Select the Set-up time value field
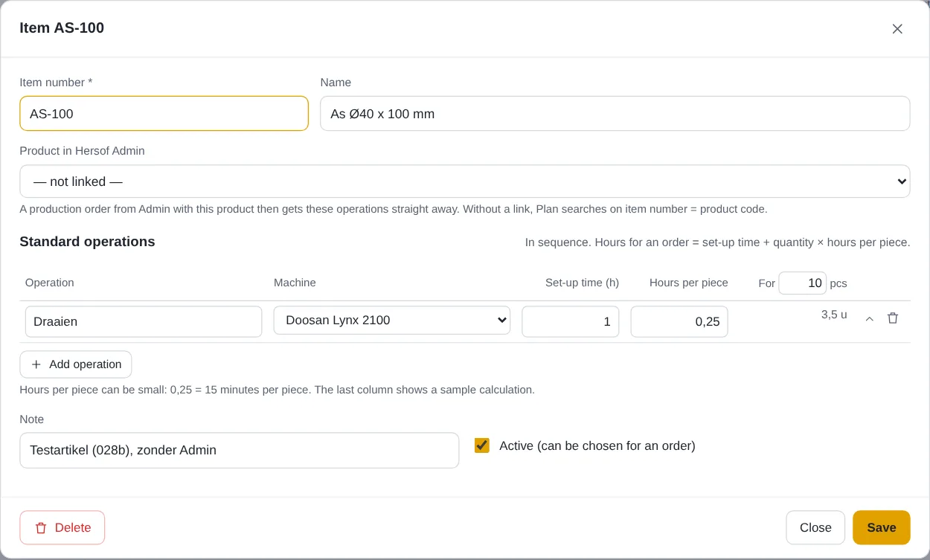Image resolution: width=930 pixels, height=560 pixels. coord(571,322)
